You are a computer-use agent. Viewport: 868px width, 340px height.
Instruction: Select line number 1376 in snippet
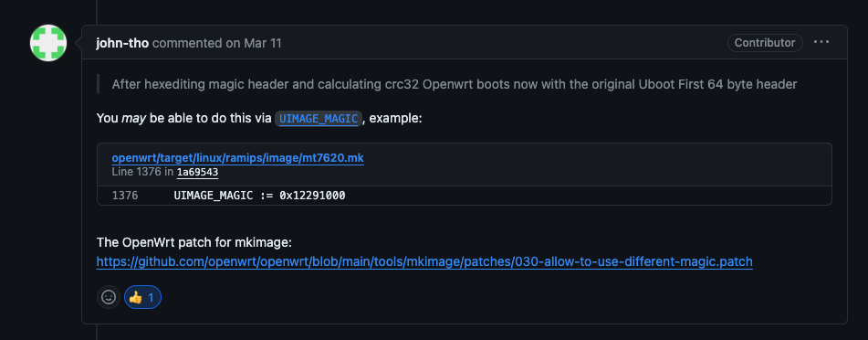(125, 196)
